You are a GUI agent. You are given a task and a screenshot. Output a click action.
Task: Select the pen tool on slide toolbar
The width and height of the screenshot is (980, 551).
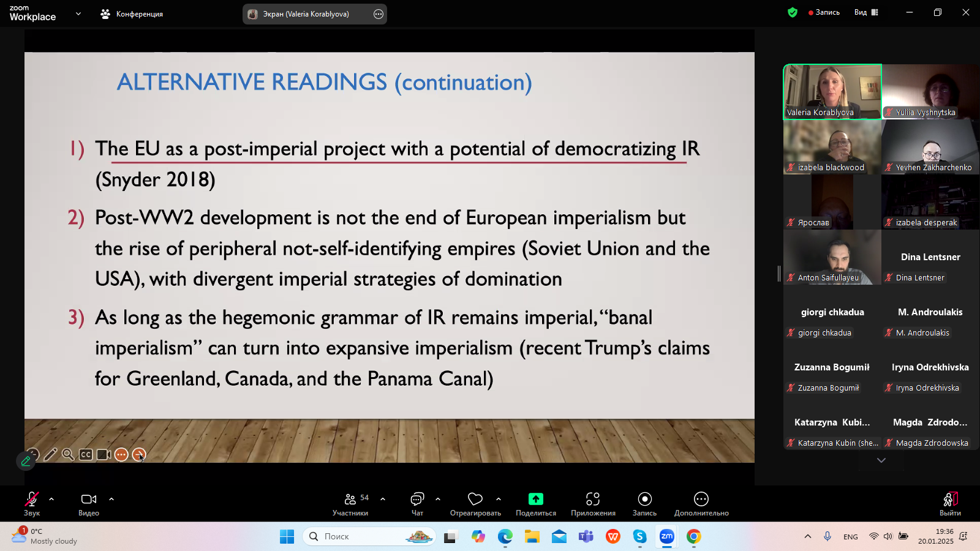[x=51, y=454]
